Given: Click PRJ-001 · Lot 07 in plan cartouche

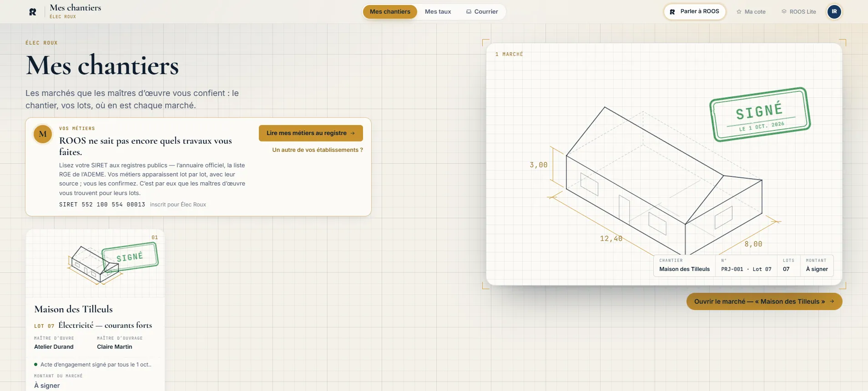Looking at the screenshot, I should (x=746, y=269).
